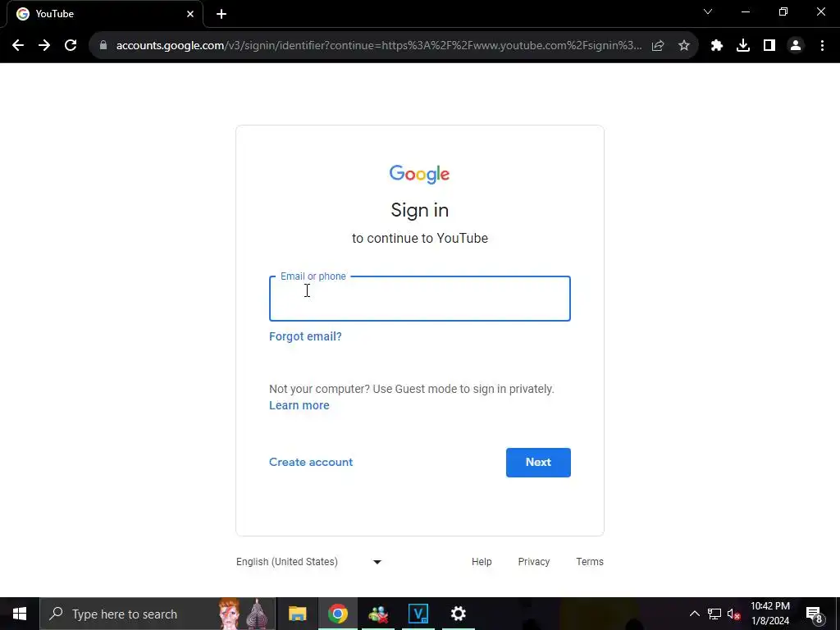The width and height of the screenshot is (840, 630).
Task: Go back using the browser back arrow
Action: (x=18, y=46)
